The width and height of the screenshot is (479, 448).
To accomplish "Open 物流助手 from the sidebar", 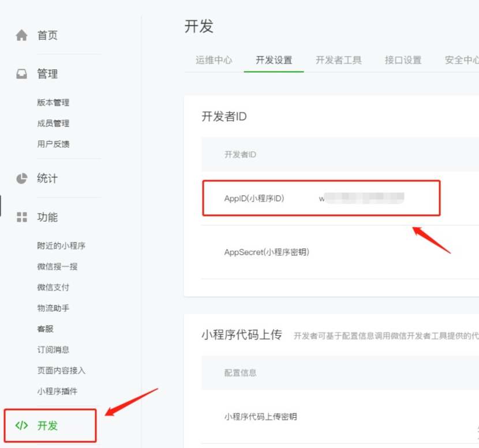I will pyautogui.click(x=53, y=308).
